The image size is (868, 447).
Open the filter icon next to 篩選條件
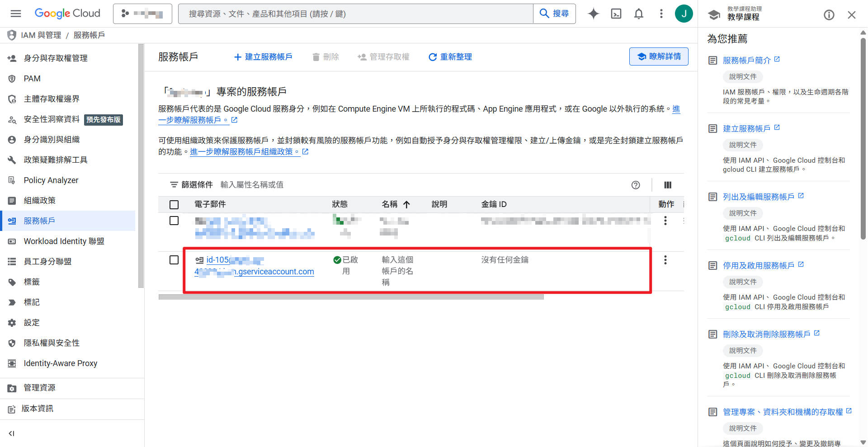click(x=174, y=184)
